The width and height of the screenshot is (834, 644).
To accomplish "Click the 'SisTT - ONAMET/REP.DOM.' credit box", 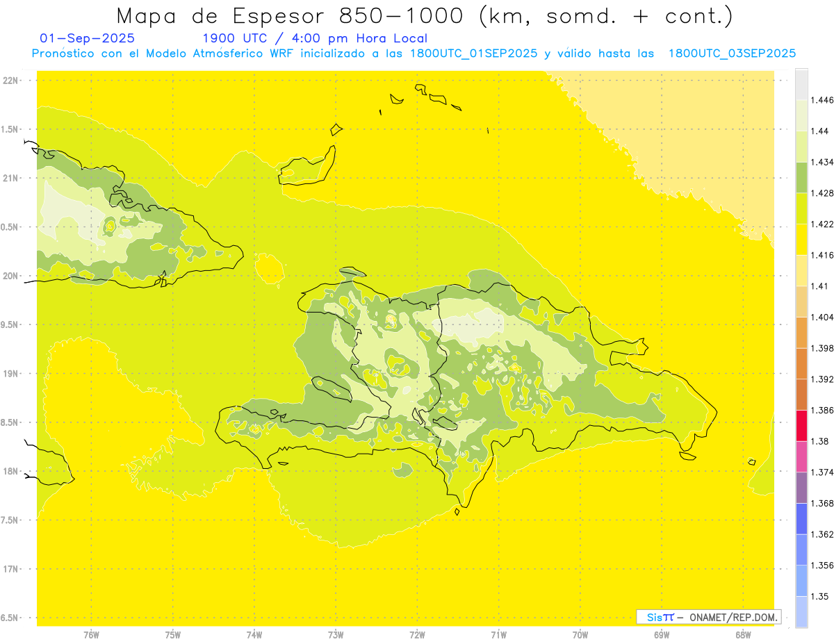I will click(x=709, y=617).
